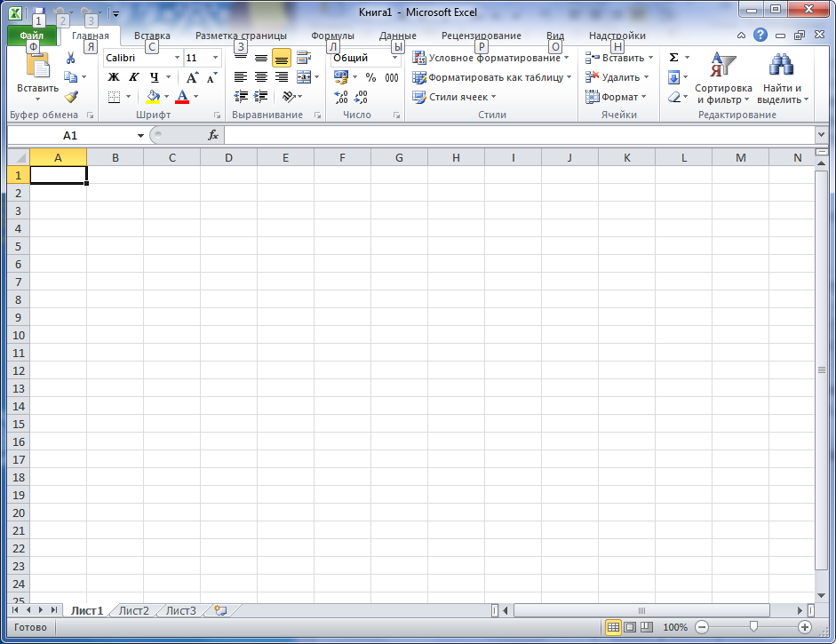This screenshot has height=644, width=836.
Task: Click the borders icon in Шрифт group
Action: coord(114,97)
